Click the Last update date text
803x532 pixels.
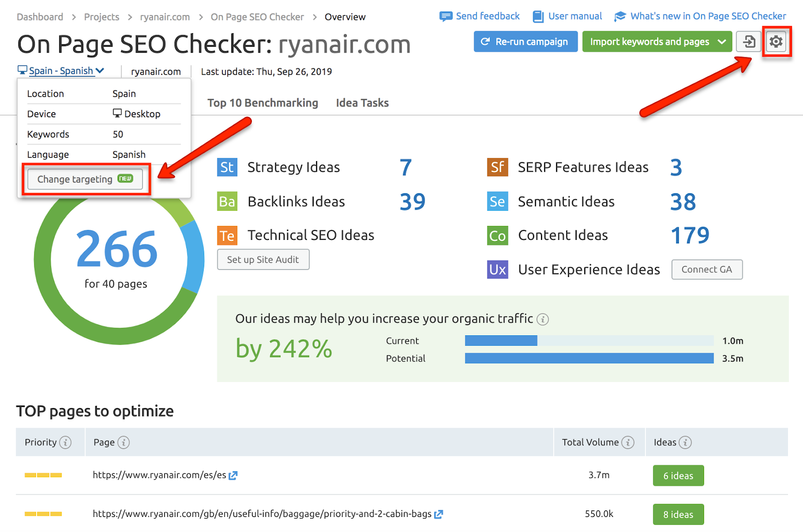coord(266,71)
